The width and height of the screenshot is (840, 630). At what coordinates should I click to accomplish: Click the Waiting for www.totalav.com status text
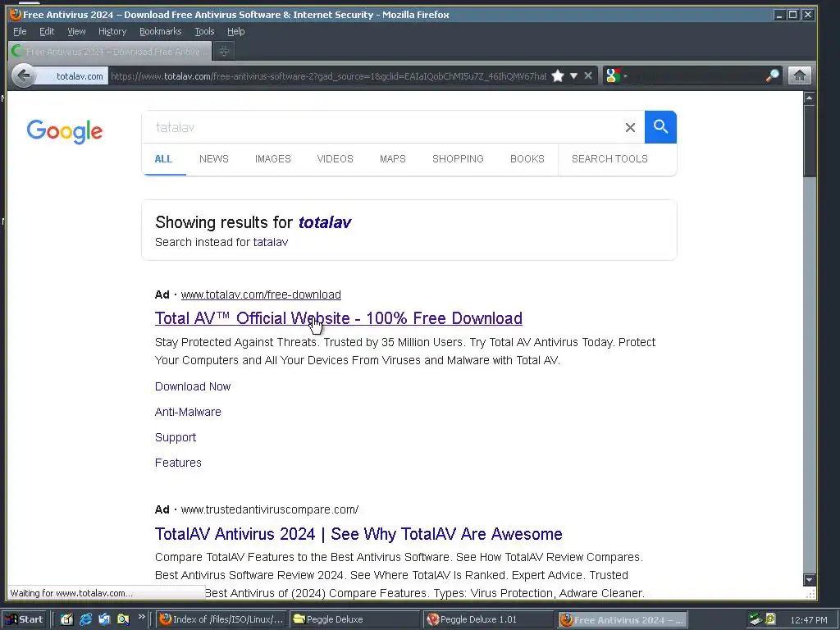pos(71,594)
